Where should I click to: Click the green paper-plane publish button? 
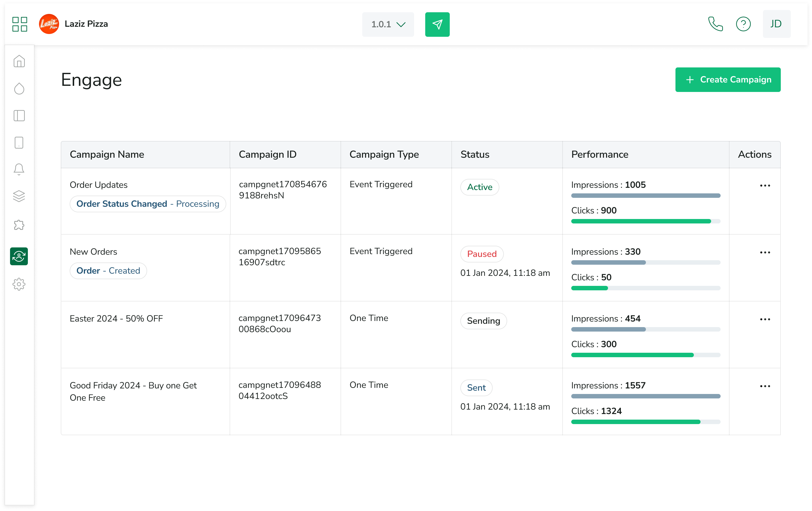437,24
